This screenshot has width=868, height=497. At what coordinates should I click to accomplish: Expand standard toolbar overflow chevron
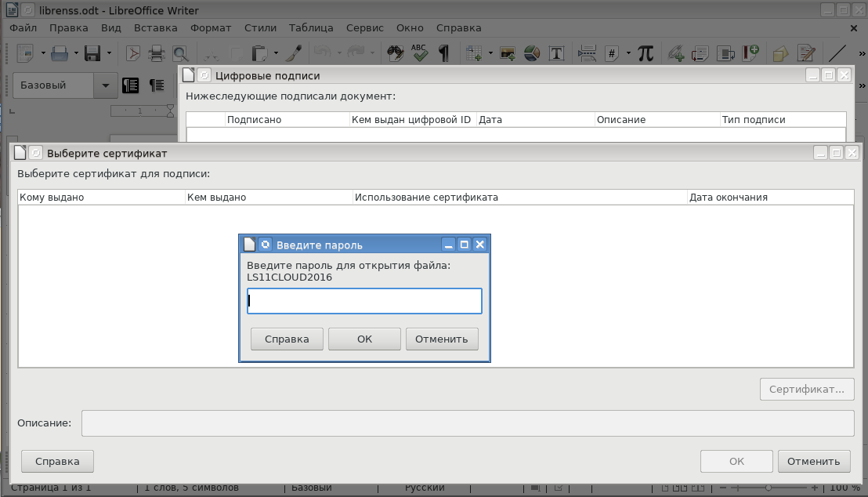[x=862, y=53]
